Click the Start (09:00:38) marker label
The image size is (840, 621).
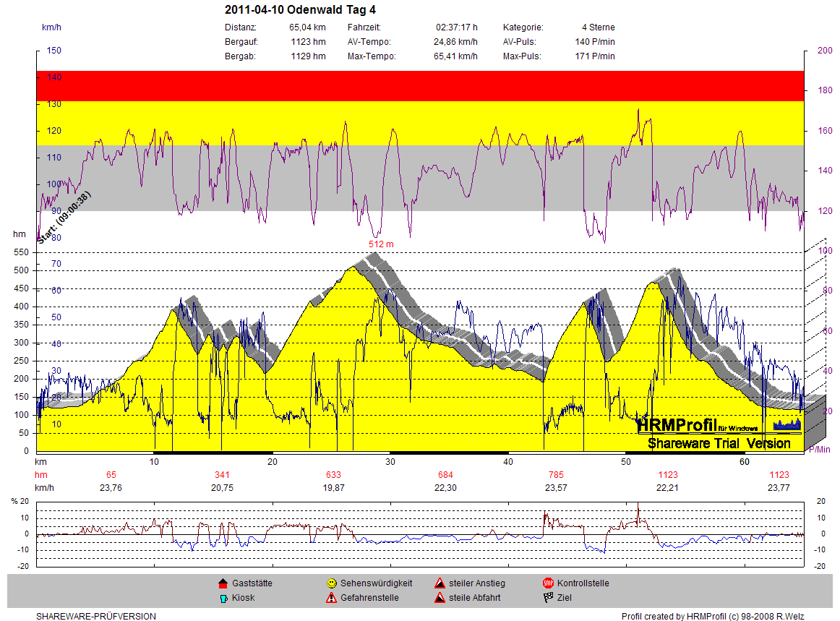[x=64, y=218]
